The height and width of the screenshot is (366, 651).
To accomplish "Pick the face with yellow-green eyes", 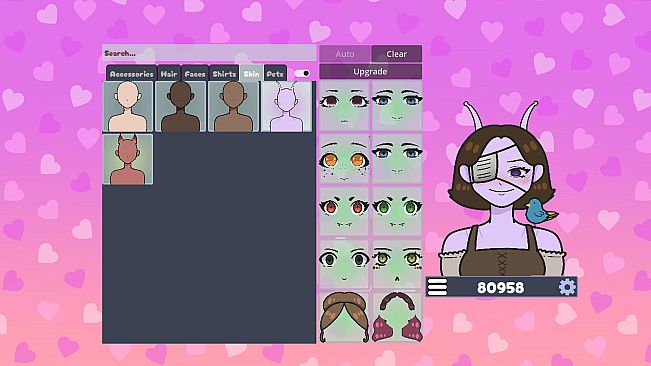I will pyautogui.click(x=397, y=264).
